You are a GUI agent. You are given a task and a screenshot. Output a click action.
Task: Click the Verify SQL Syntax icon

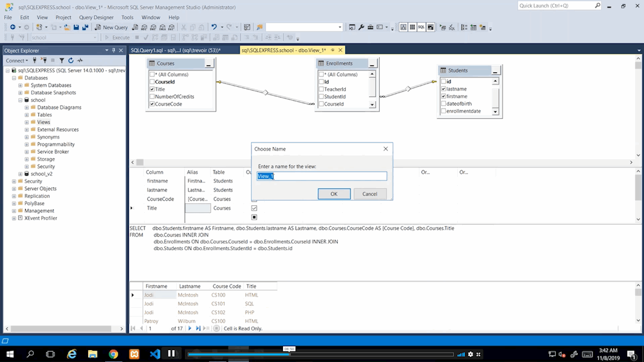452,27
